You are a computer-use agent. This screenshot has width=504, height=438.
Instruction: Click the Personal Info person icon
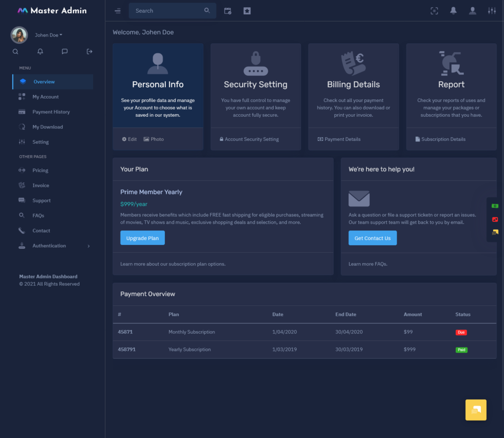pos(158,63)
